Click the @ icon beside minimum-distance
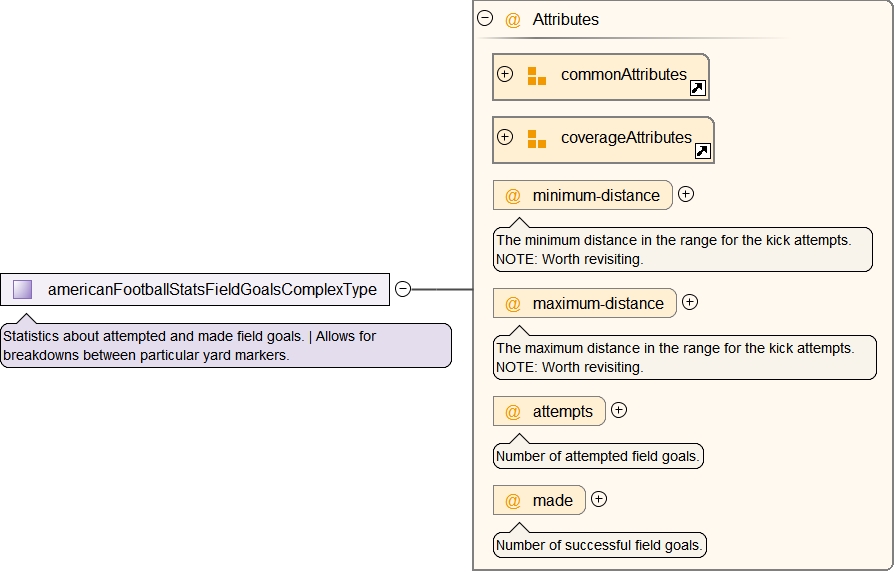 click(513, 196)
